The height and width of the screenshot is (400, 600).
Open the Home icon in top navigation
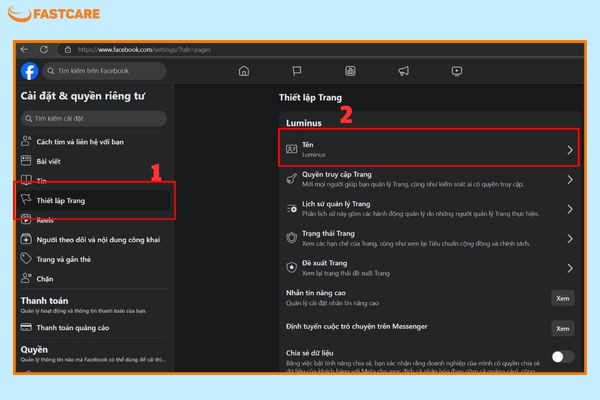244,71
